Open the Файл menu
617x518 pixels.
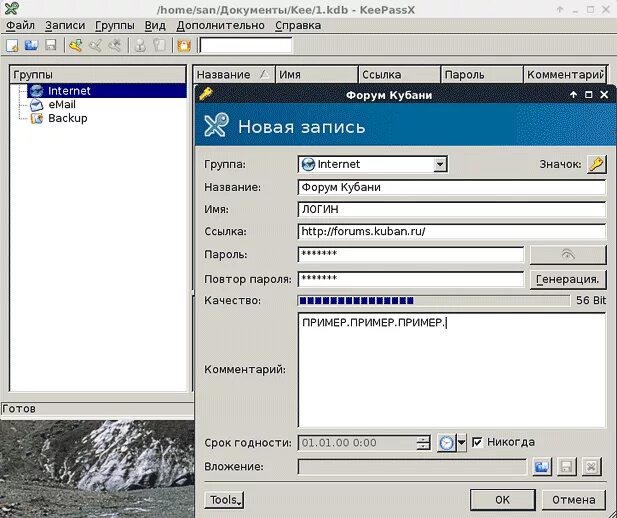click(x=20, y=26)
